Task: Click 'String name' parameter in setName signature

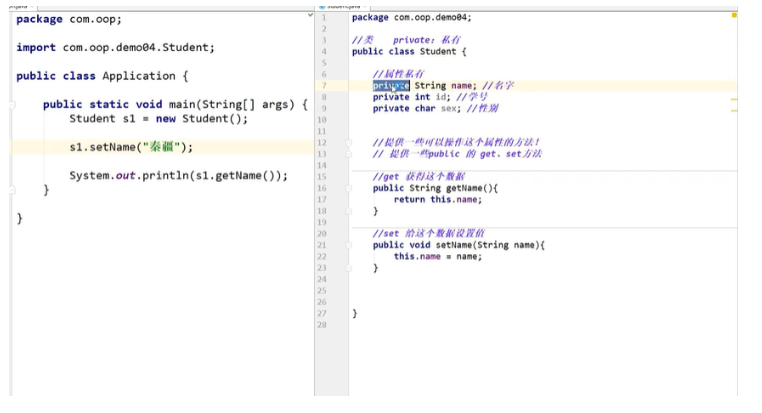Action: (506, 245)
